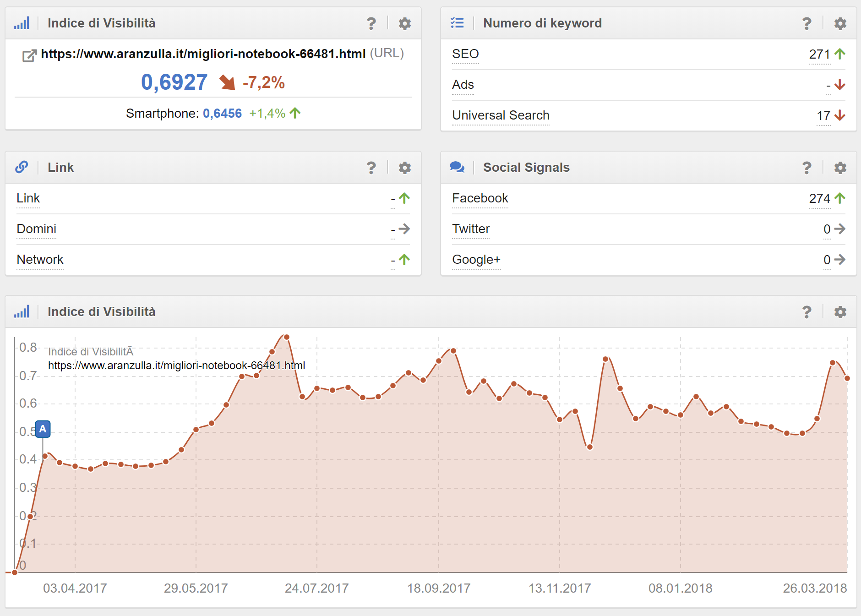
Task: Click the event pin A on the chart
Action: [43, 429]
